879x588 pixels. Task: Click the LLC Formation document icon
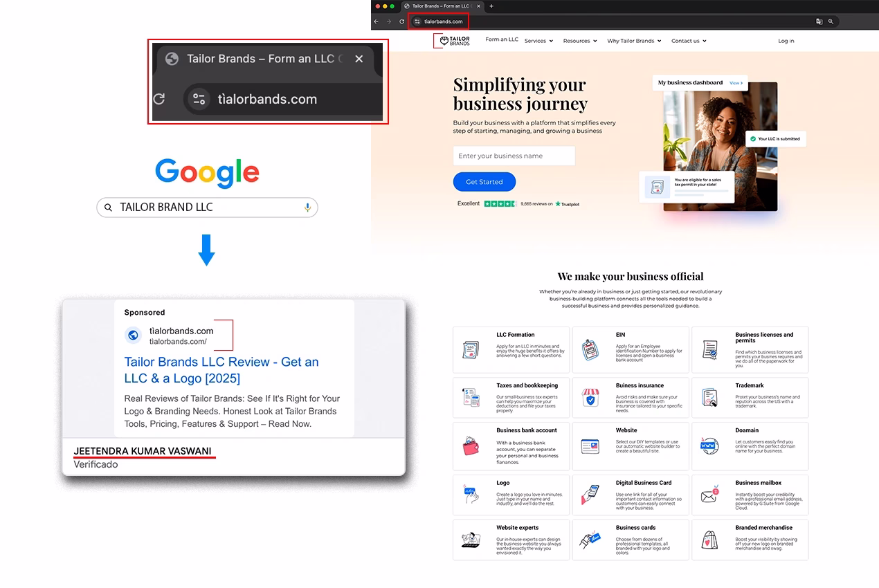[470, 349]
